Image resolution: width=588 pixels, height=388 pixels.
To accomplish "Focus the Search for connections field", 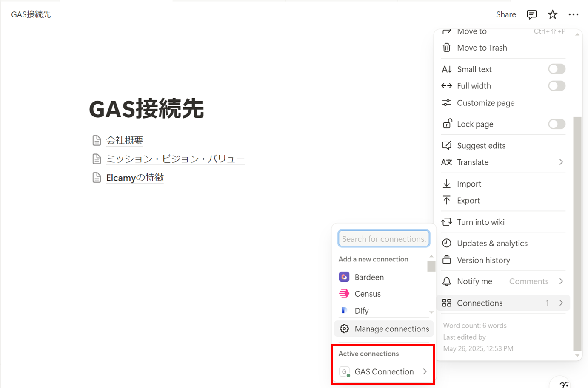I will [x=383, y=239].
